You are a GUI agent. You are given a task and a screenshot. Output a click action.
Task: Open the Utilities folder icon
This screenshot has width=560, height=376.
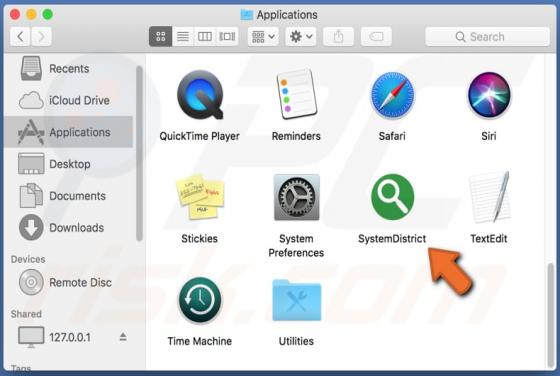[x=296, y=300]
